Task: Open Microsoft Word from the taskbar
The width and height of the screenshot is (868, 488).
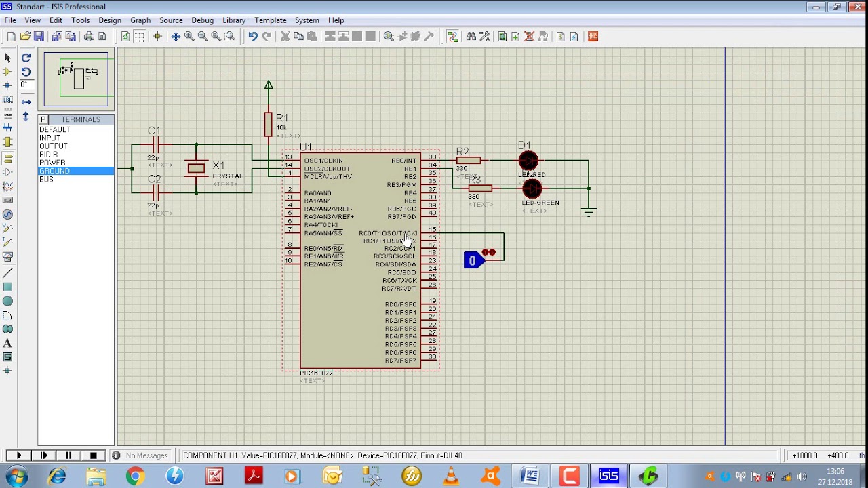Action: coord(530,476)
